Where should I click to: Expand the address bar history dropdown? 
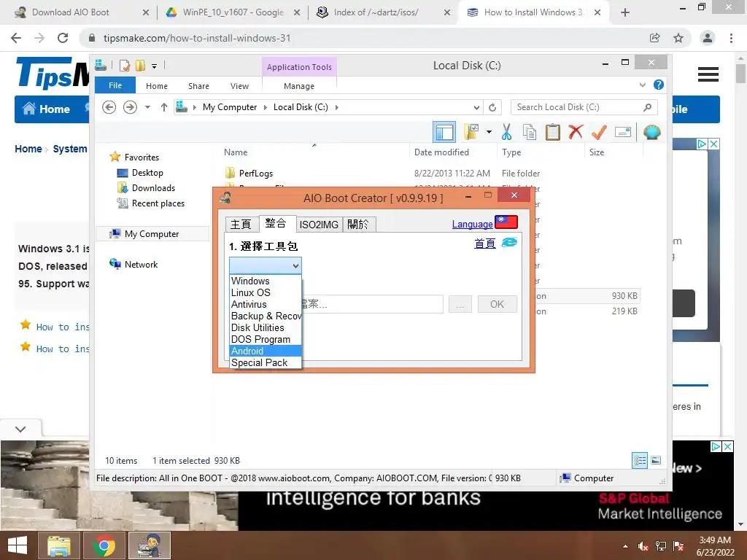click(x=476, y=107)
